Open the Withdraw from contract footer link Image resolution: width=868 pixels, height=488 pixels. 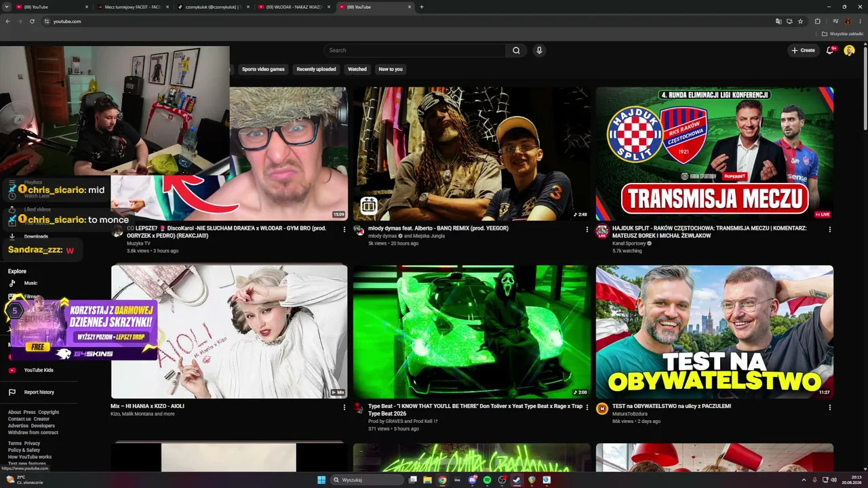pos(33,432)
